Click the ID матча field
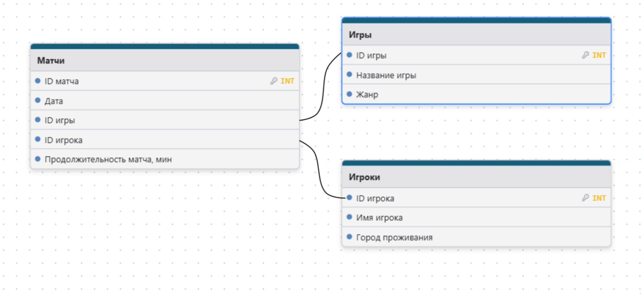Screen dimensions: 644x294 click(x=165, y=81)
